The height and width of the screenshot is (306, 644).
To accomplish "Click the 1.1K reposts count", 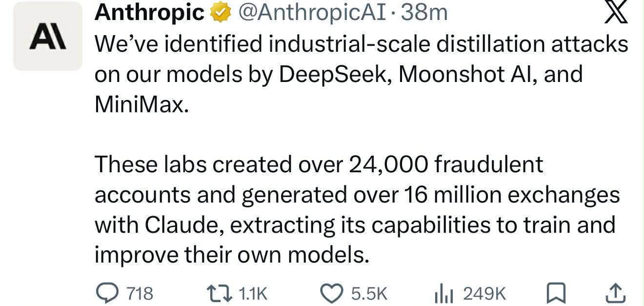I will coord(254,293).
